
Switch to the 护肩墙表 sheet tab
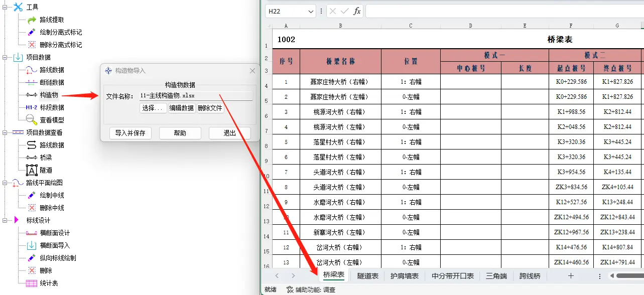405,276
